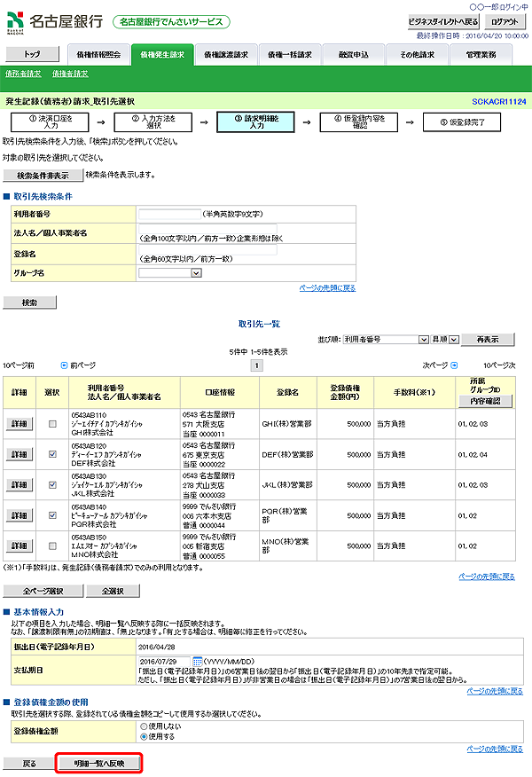Screen dimensions: 532x777
Task: Click the SCKACR11124 screen ID text
Action: point(499,102)
